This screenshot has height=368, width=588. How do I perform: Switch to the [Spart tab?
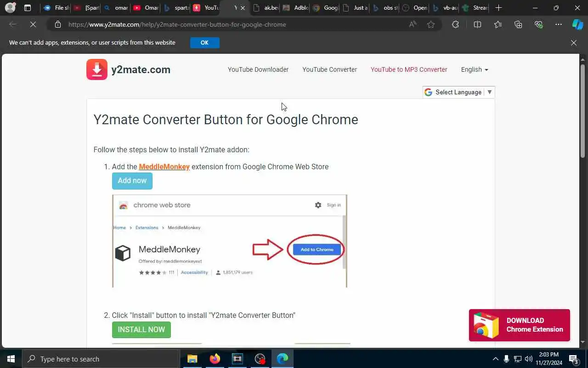(86, 8)
